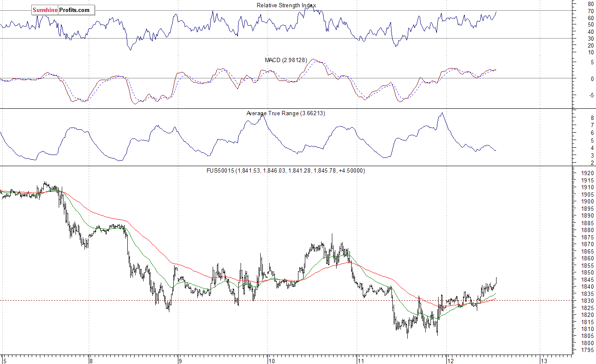Click the 1850 price axis value
This screenshot has width=596, height=364.
(x=587, y=272)
